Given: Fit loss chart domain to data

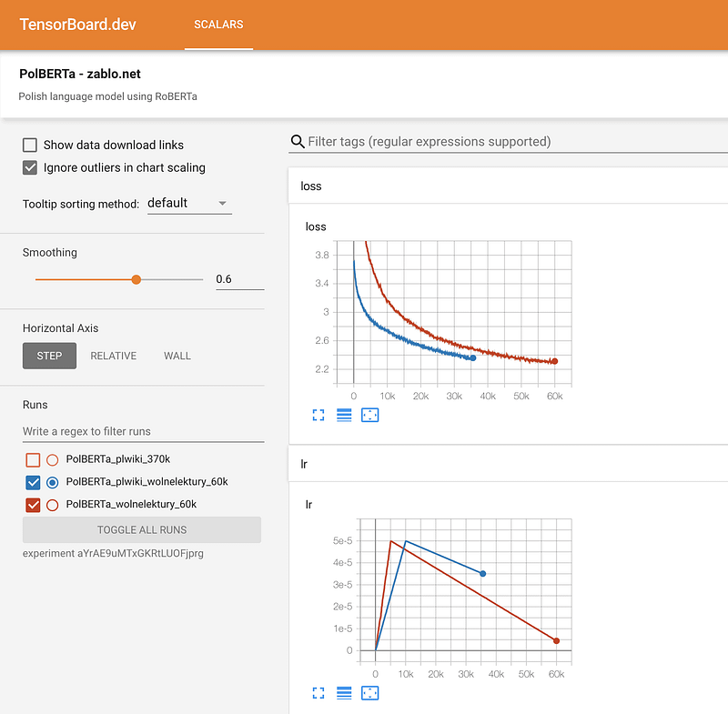Looking at the screenshot, I should tap(369, 415).
